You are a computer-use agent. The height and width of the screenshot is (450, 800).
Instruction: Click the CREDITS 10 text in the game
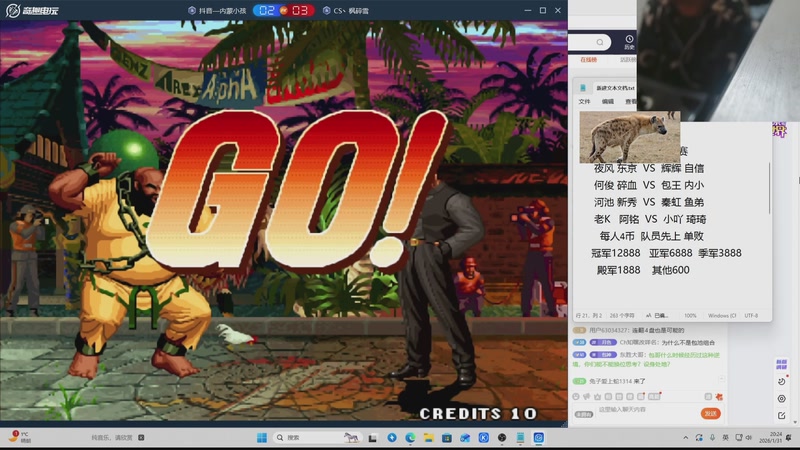(x=478, y=413)
